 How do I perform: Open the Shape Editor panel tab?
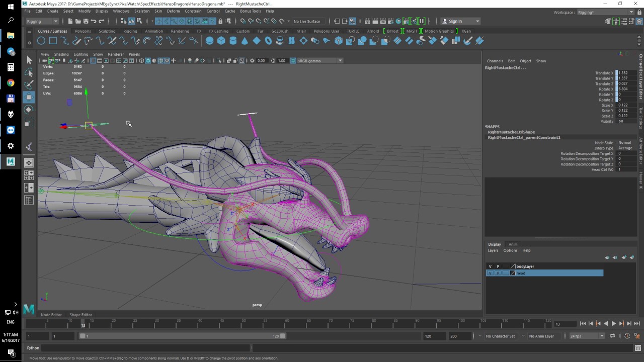(x=80, y=315)
